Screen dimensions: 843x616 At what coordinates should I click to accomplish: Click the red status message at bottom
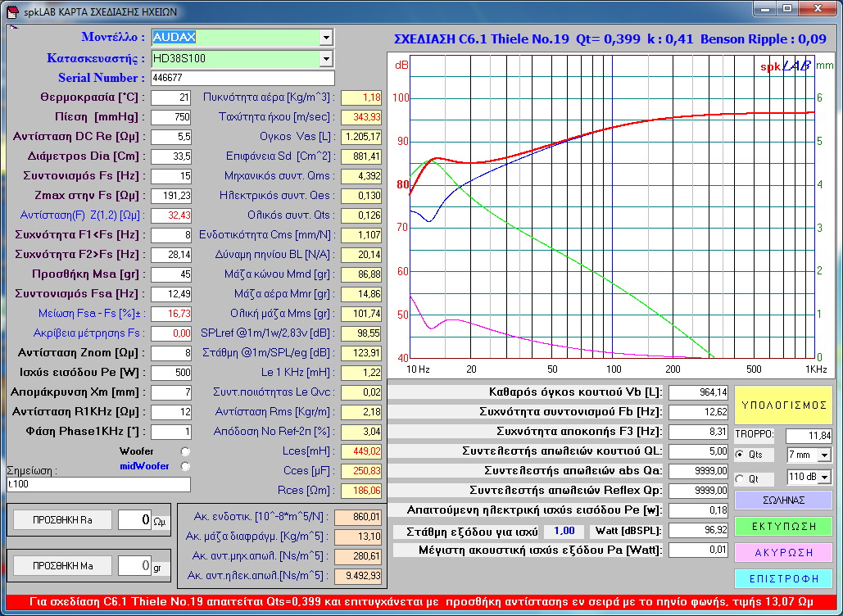point(421,602)
